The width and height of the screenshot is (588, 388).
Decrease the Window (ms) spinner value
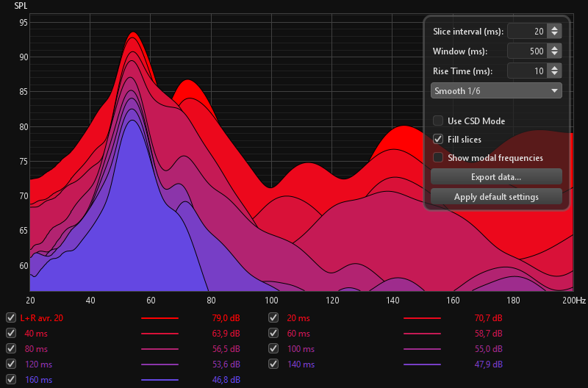click(x=555, y=55)
